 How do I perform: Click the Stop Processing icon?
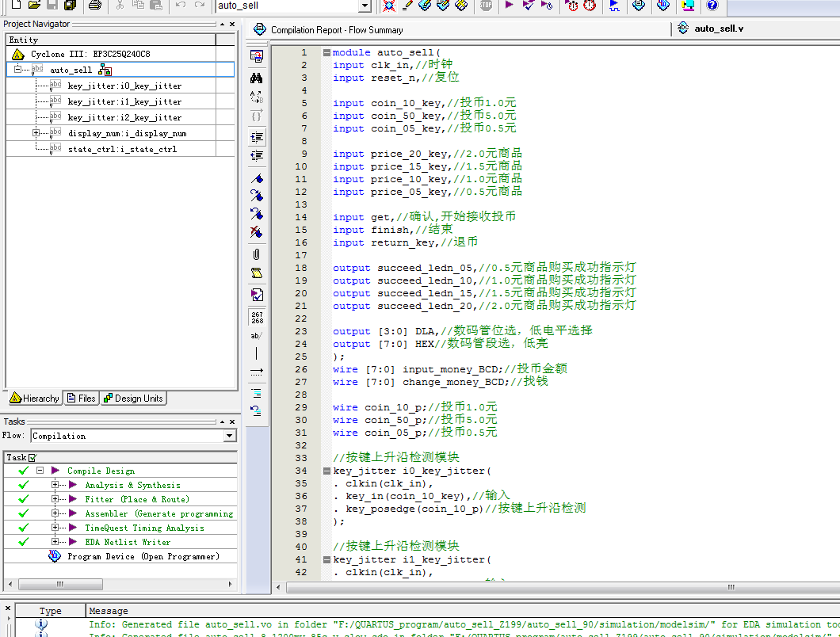click(x=486, y=6)
